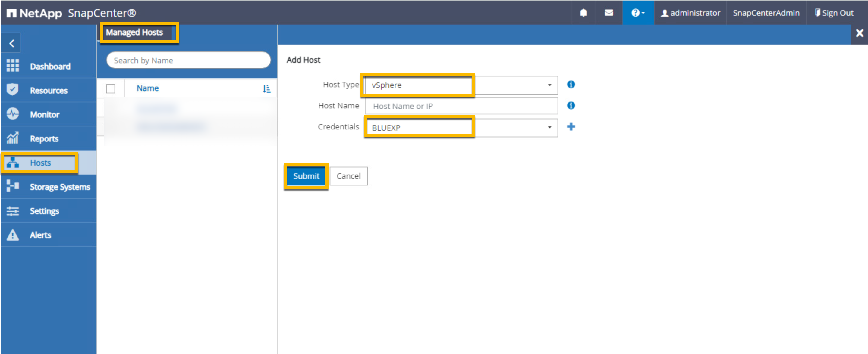This screenshot has width=868, height=354.
Task: Open Settings in the sidebar
Action: [44, 211]
